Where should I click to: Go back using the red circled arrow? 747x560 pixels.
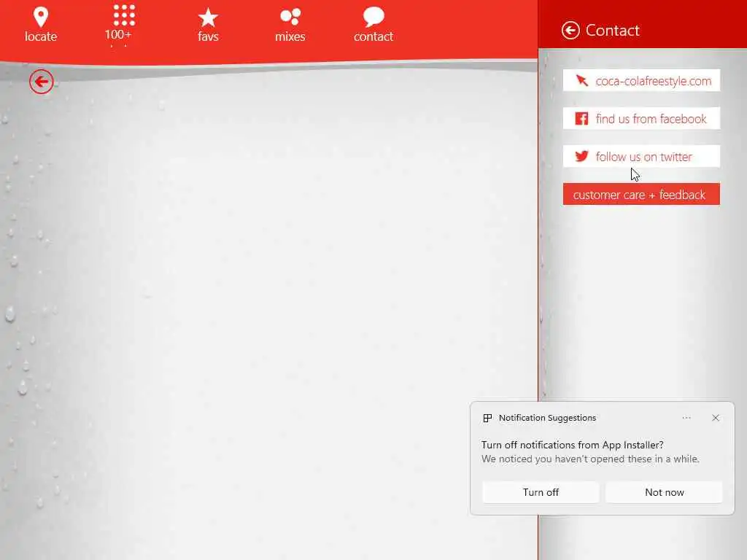[42, 82]
